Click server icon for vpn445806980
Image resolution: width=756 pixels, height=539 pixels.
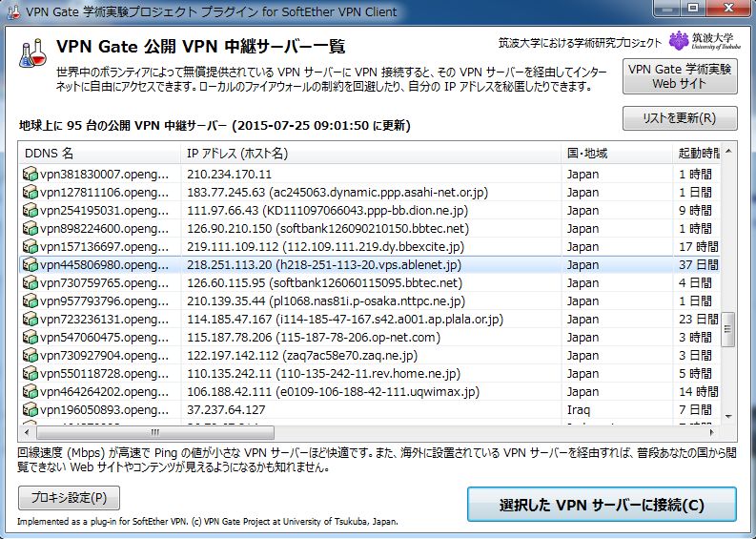pyautogui.click(x=31, y=264)
